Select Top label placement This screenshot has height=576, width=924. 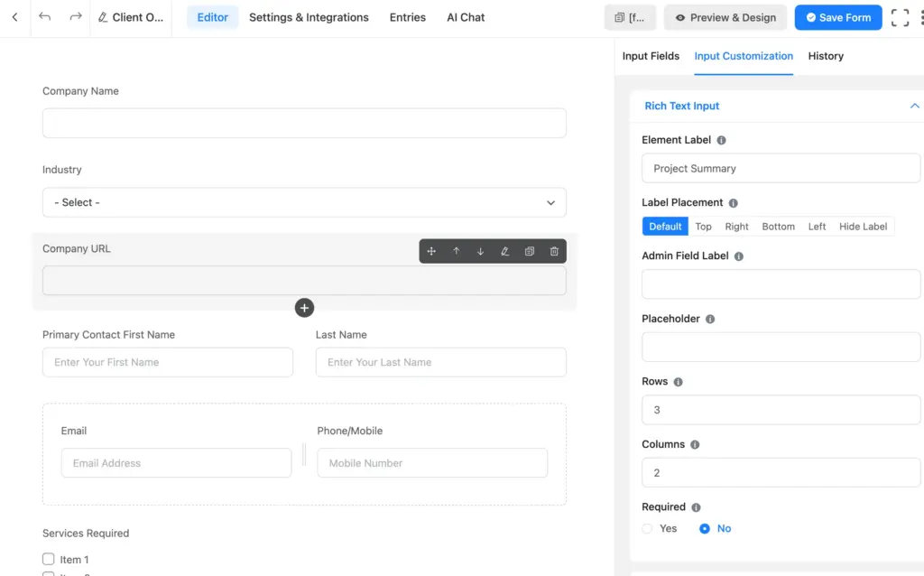(703, 227)
